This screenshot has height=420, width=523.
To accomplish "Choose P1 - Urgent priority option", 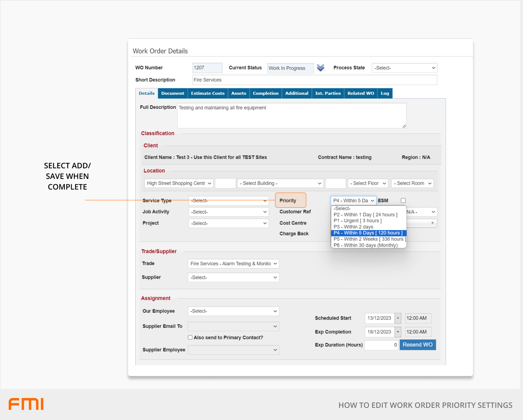I will [357, 221].
